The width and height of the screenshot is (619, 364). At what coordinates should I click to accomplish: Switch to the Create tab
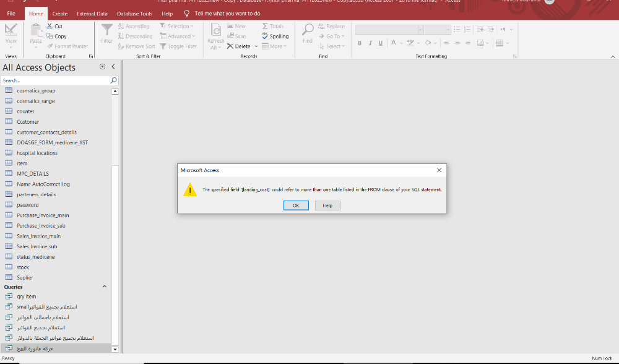pyautogui.click(x=60, y=14)
